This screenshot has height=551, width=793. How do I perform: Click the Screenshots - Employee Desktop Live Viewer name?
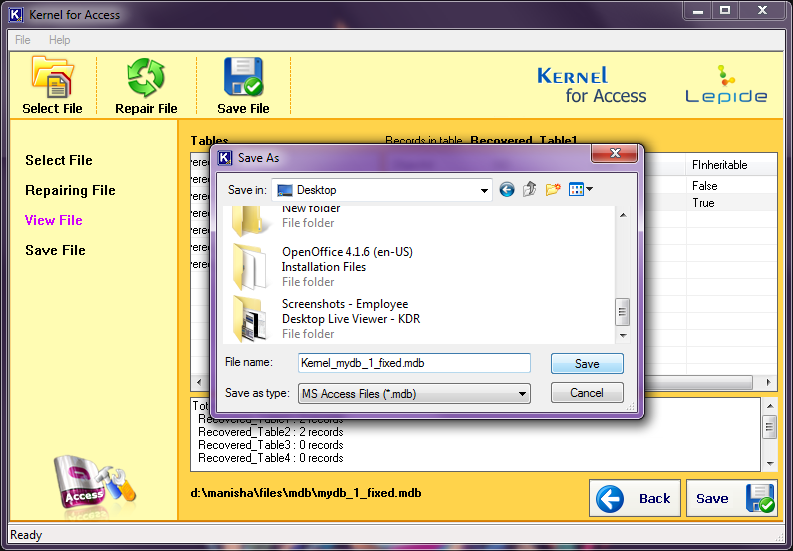click(351, 311)
